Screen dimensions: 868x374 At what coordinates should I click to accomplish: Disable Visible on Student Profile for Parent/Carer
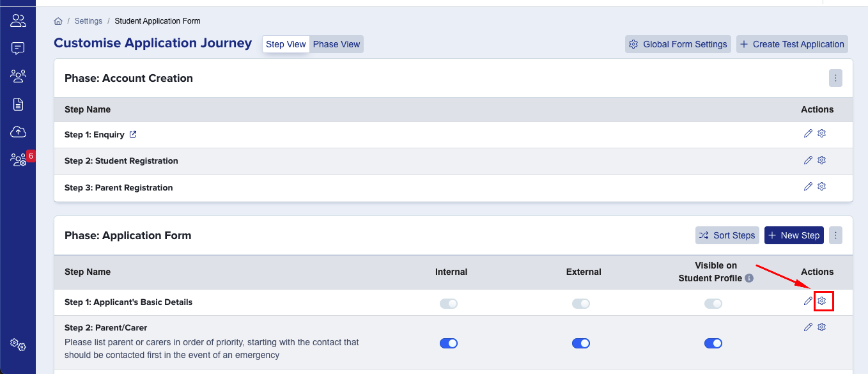[x=713, y=343]
